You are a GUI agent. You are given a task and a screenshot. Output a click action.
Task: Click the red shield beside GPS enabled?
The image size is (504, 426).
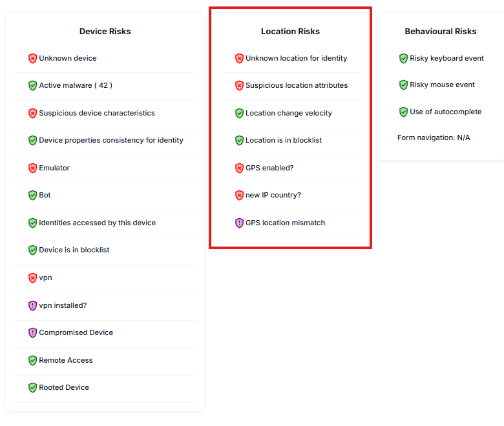point(239,168)
